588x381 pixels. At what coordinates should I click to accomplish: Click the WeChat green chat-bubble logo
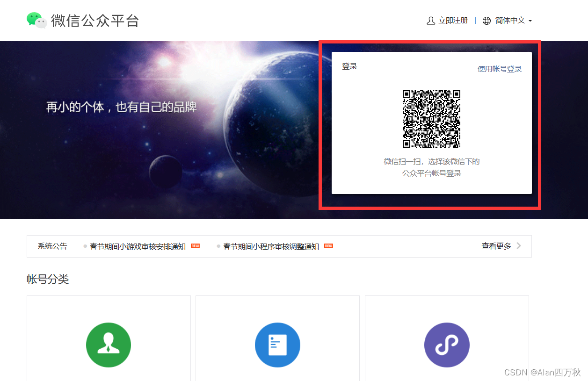coord(37,20)
